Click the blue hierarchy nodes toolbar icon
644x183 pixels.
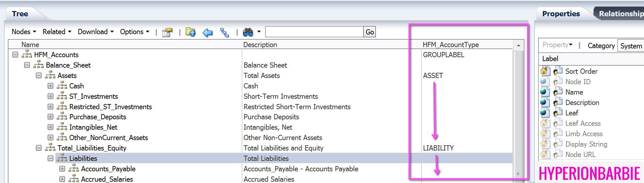click(x=224, y=32)
